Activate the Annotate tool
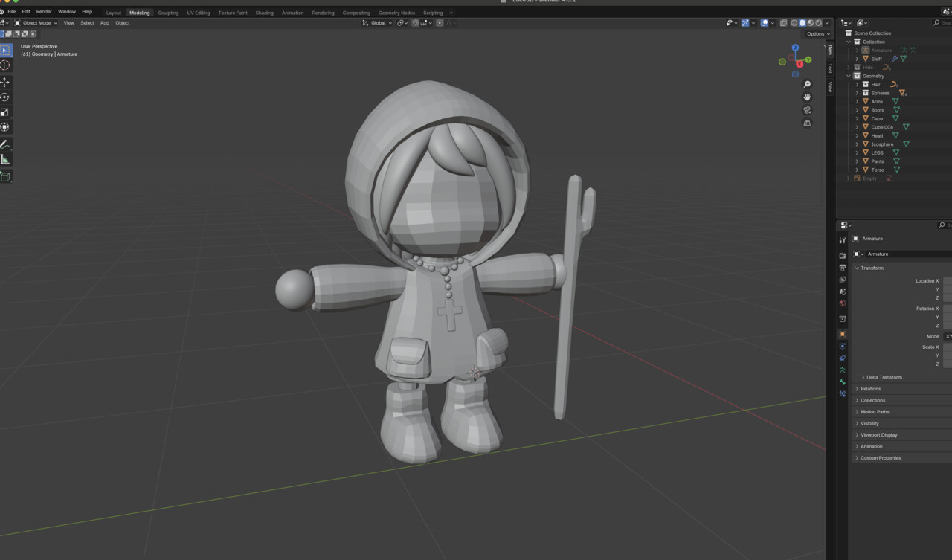Image resolution: width=952 pixels, height=560 pixels. [x=5, y=144]
